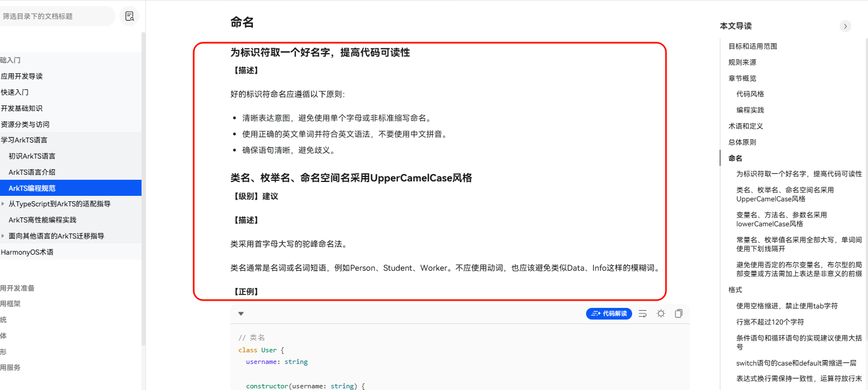Click the 筛选目录下的文档标题 filter field
Viewport: 868px width, 390px height.
pyautogui.click(x=55, y=16)
